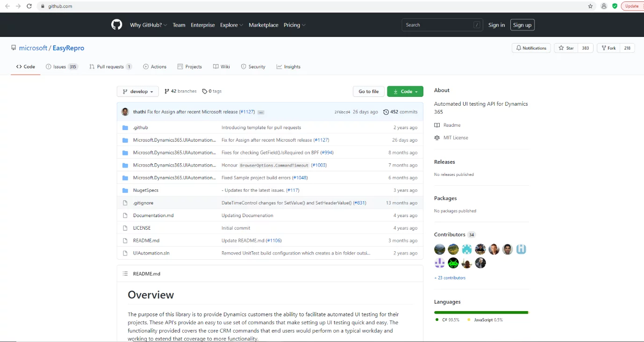This screenshot has height=342, width=644.
Task: Open the .github folder icon
Action: [125, 128]
